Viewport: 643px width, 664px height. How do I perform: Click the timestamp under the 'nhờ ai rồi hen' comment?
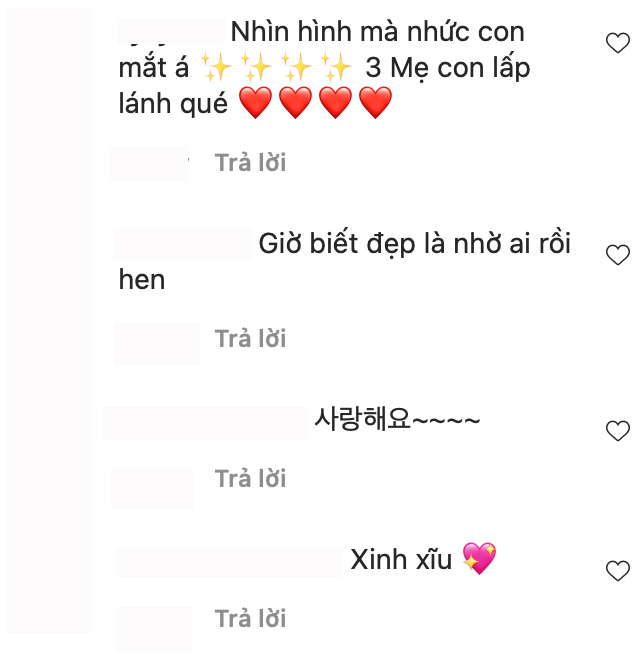coord(156,341)
